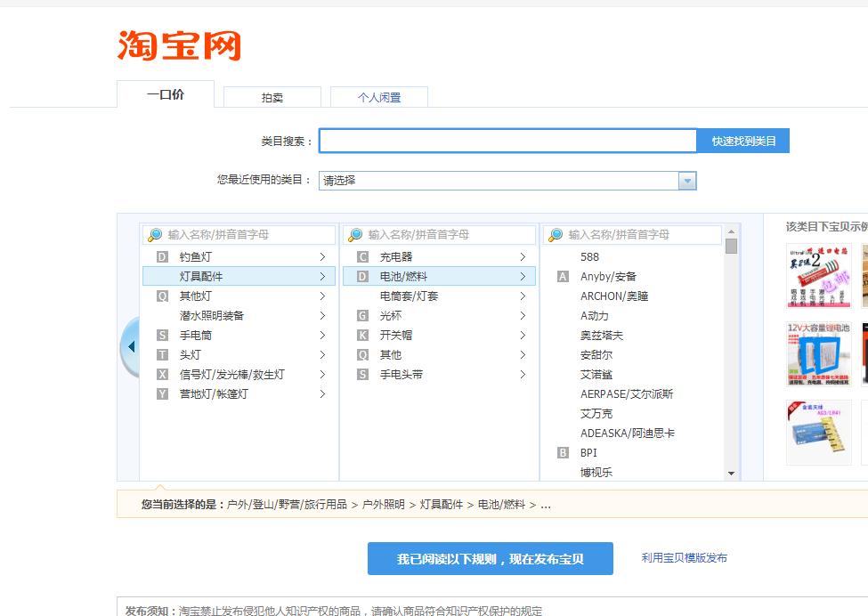The height and width of the screenshot is (616, 868).
Task: Click the down arrow on the brand list scrollbar
Action: coord(732,474)
